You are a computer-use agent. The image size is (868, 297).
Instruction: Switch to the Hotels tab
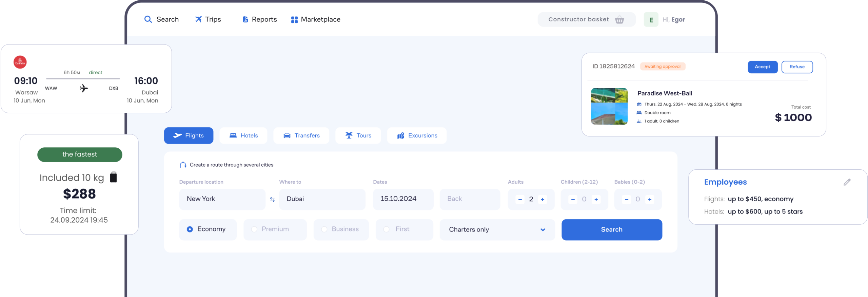[243, 136]
